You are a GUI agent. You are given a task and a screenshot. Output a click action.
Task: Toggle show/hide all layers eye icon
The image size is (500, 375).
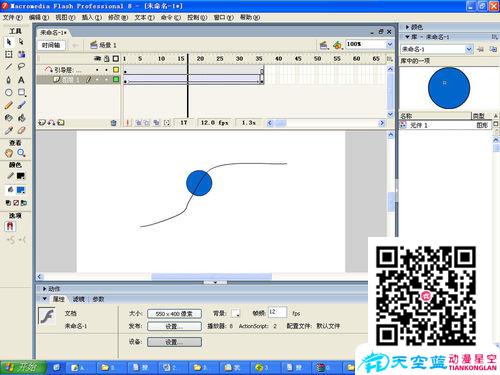tap(98, 59)
